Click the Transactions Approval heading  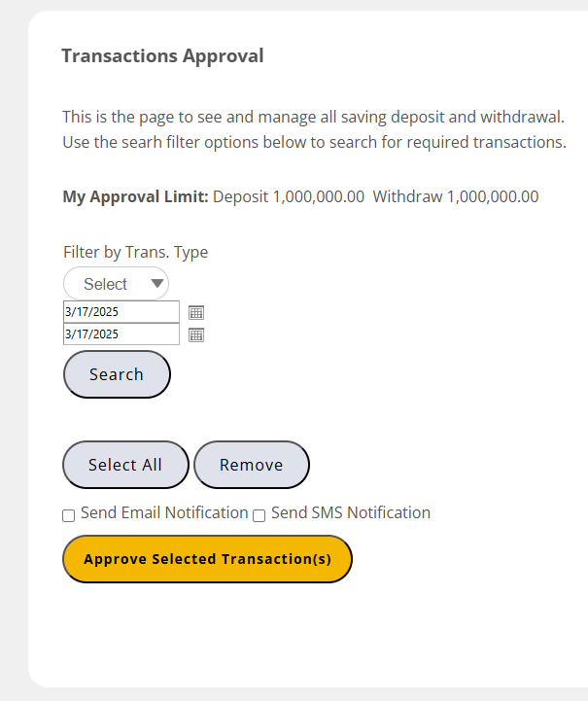162,55
